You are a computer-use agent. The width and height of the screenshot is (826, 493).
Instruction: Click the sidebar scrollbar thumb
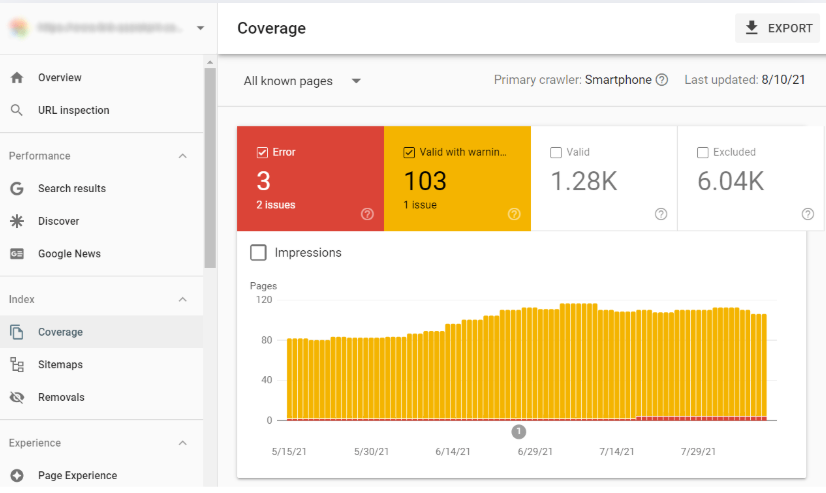(x=210, y=167)
